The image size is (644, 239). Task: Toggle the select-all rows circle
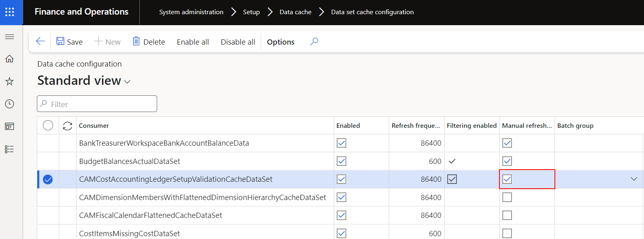pyautogui.click(x=48, y=125)
